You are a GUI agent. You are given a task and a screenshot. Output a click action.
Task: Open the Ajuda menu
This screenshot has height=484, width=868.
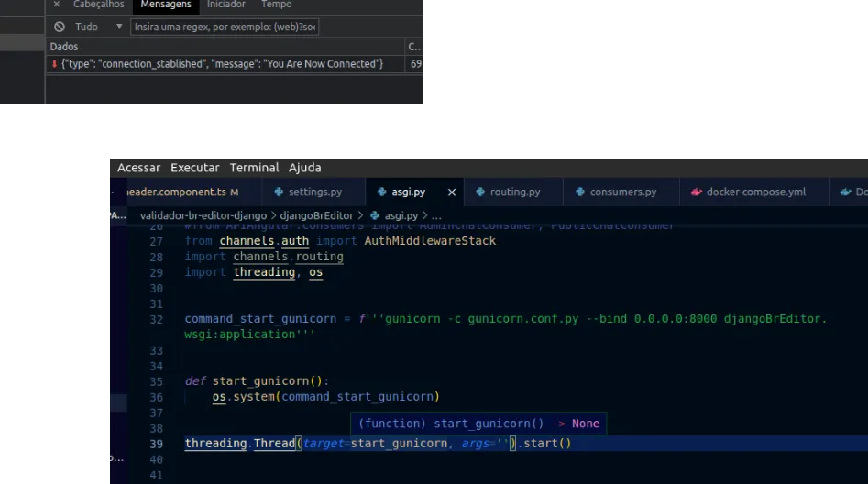tap(304, 168)
